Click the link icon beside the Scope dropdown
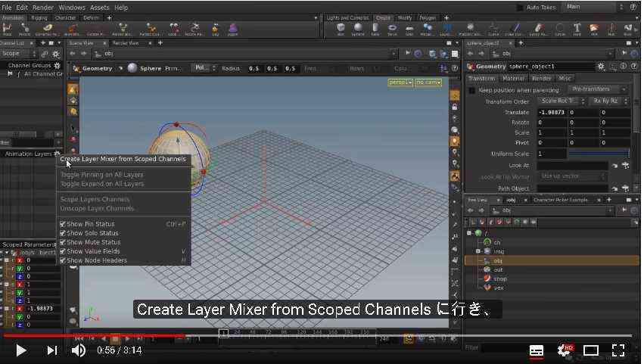The image size is (644, 364). 45,54
